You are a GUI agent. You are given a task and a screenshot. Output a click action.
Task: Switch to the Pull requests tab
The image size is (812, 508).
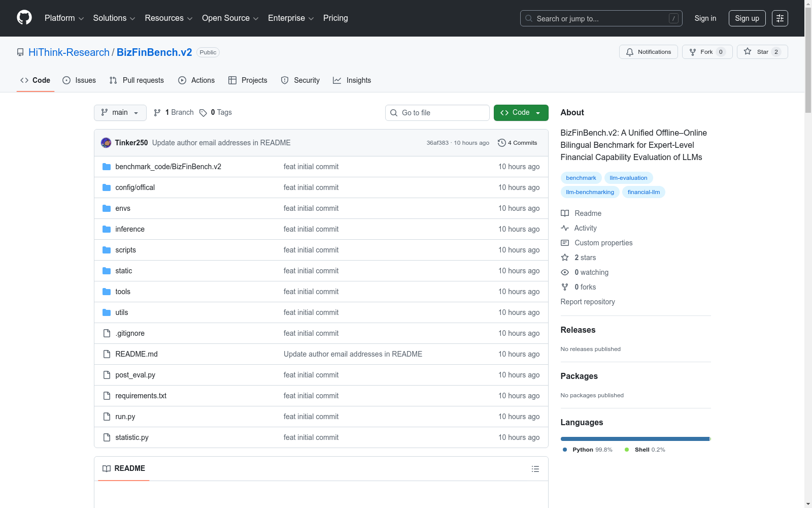[137, 80]
